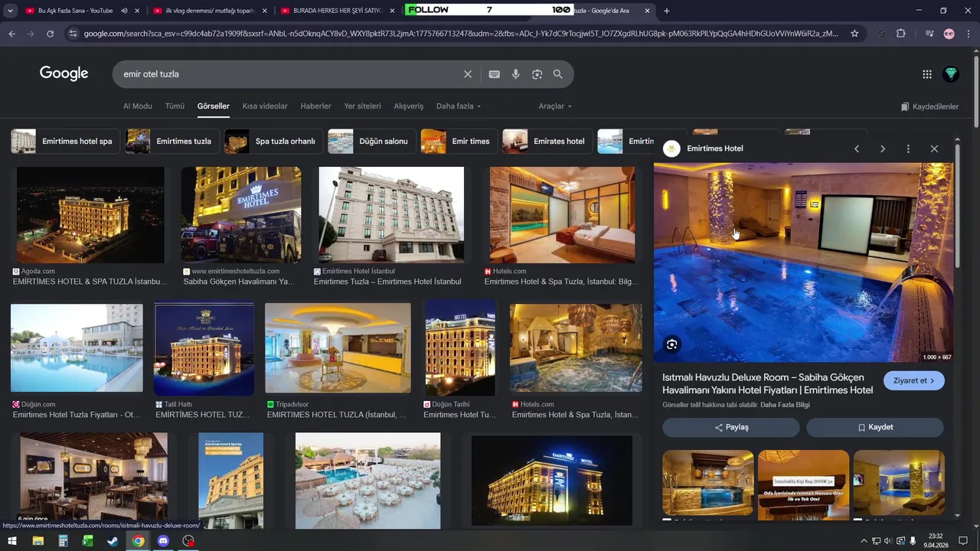Click the search query input field
Screen dimensions: 980x551
[x=291, y=74]
